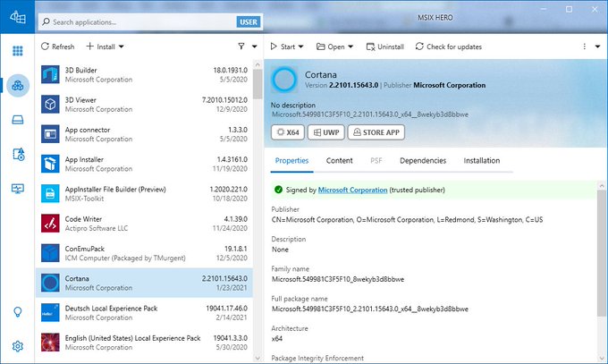The height and width of the screenshot is (364, 608).
Task: Switch to the Installation tab
Action: click(x=482, y=161)
